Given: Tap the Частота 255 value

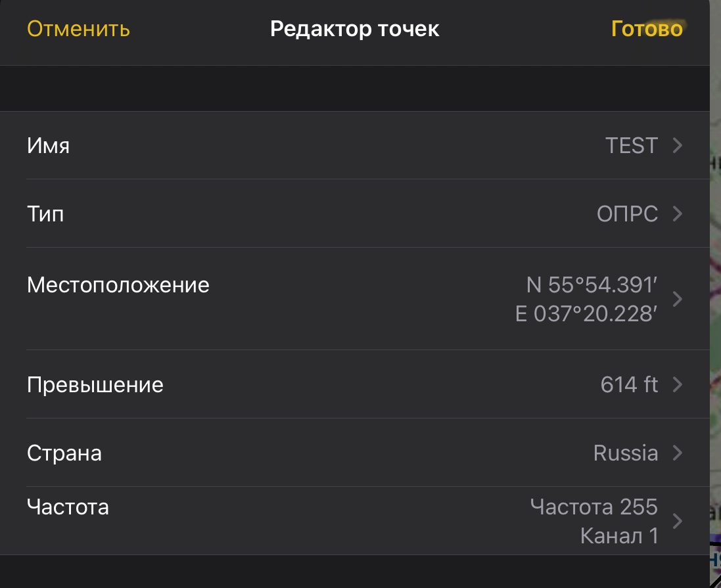Looking at the screenshot, I should [593, 507].
